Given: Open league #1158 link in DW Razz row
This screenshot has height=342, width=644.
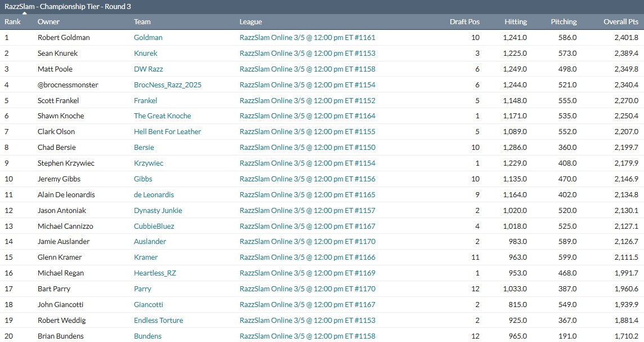Looking at the screenshot, I should click(307, 69).
